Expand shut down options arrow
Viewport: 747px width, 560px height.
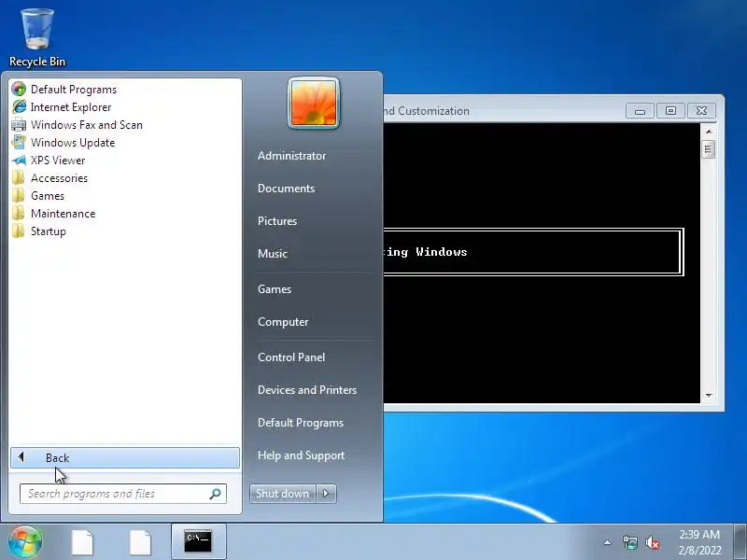[x=326, y=494]
